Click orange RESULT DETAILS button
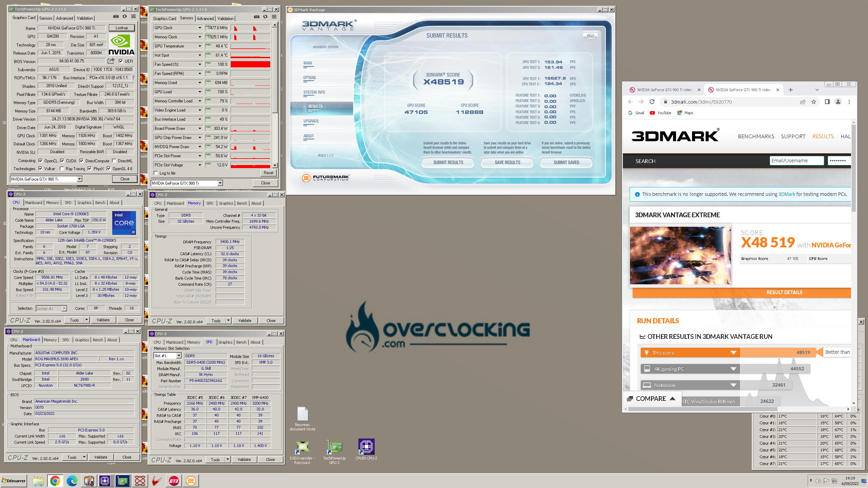This screenshot has width=868, height=488. pos(742,292)
